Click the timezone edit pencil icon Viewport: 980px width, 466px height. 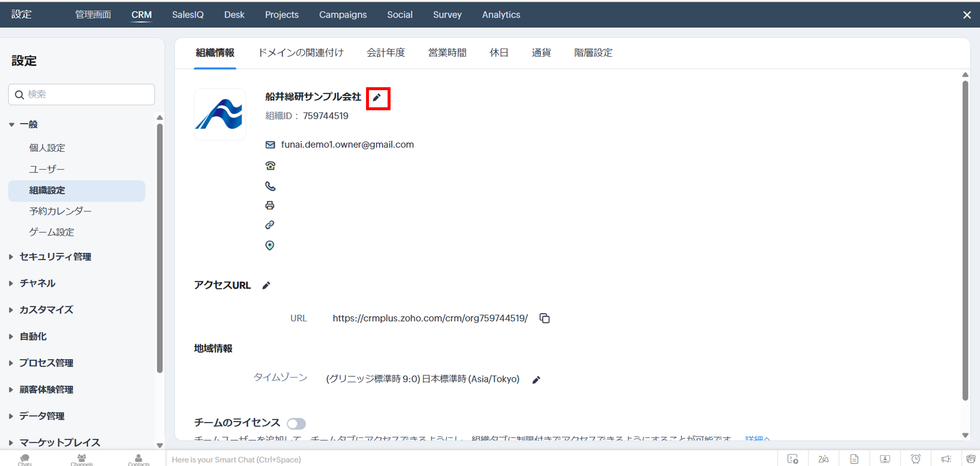(x=536, y=380)
